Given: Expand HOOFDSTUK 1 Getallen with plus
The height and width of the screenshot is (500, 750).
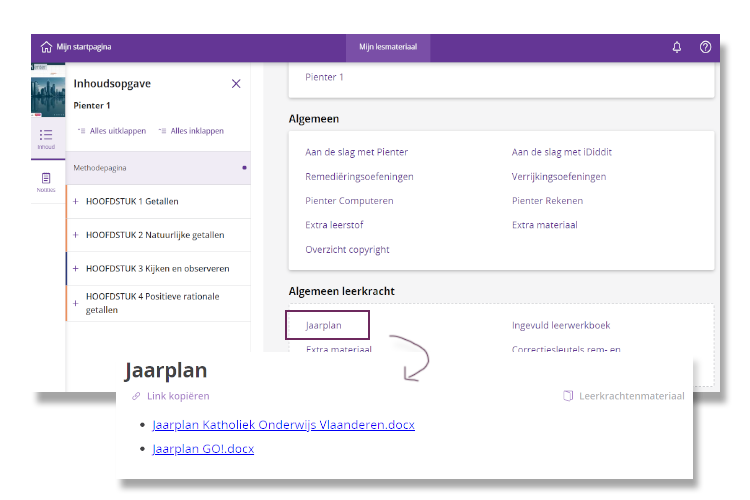Looking at the screenshot, I should (x=76, y=201).
